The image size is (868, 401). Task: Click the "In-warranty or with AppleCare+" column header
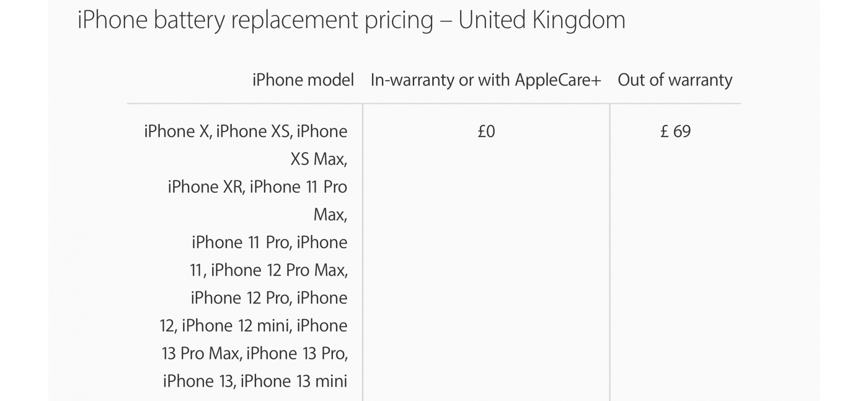coord(485,80)
